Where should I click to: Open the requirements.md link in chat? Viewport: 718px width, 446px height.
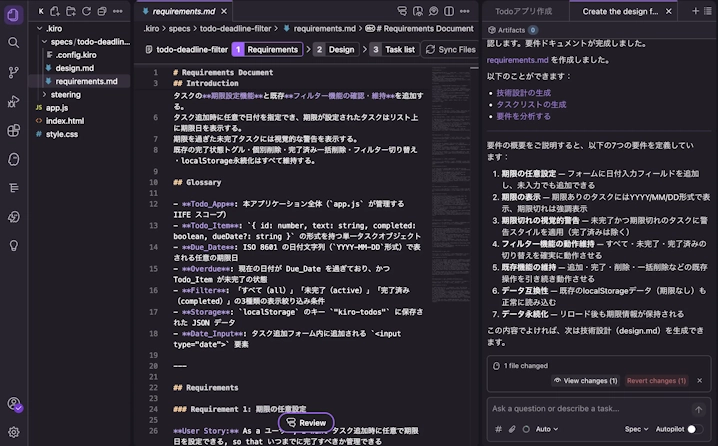tap(517, 60)
